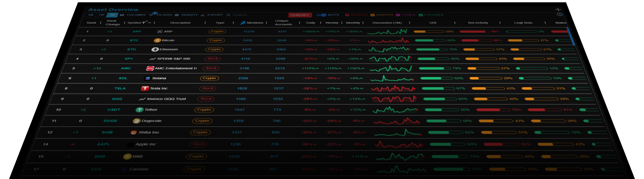Switch to the 1M timeframe tab
The width and height of the screenshot is (644, 179).
click(91, 15)
